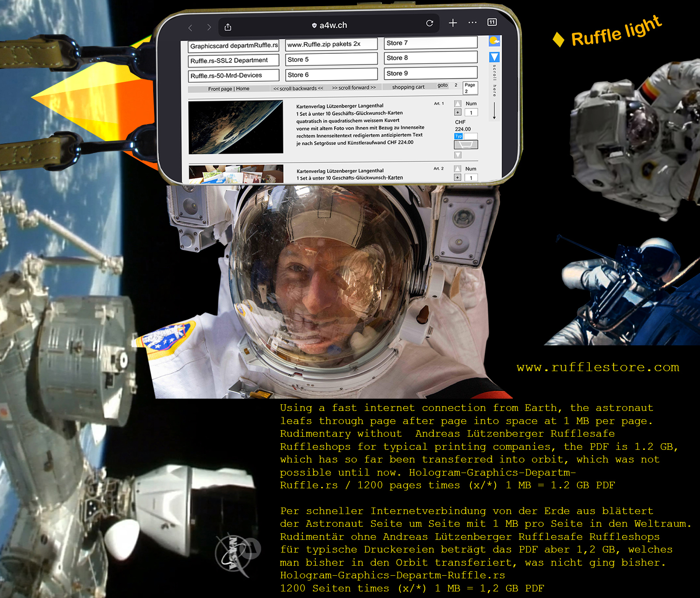Viewport: 700px width, 598px height.
Task: Click the up triangle above Article 1 quantity
Action: coord(458,104)
